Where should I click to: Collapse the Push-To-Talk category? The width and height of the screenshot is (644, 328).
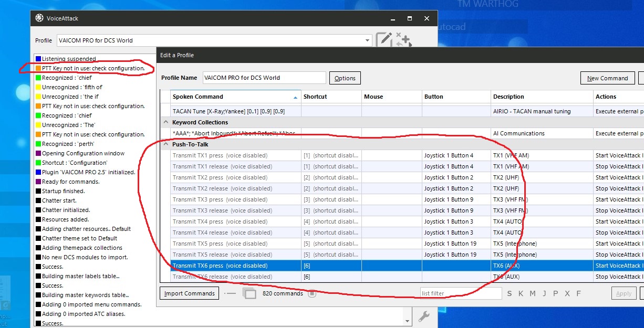(166, 144)
